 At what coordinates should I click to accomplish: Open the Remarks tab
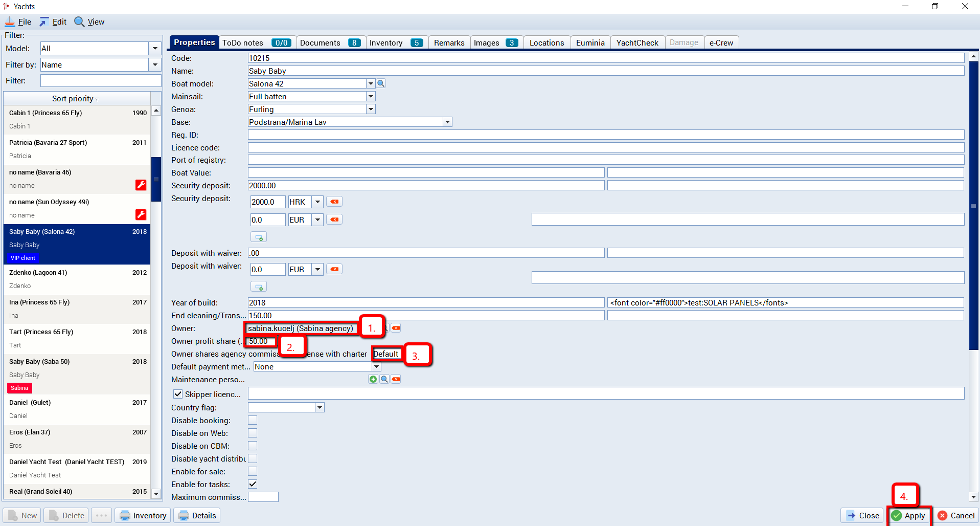click(x=449, y=42)
